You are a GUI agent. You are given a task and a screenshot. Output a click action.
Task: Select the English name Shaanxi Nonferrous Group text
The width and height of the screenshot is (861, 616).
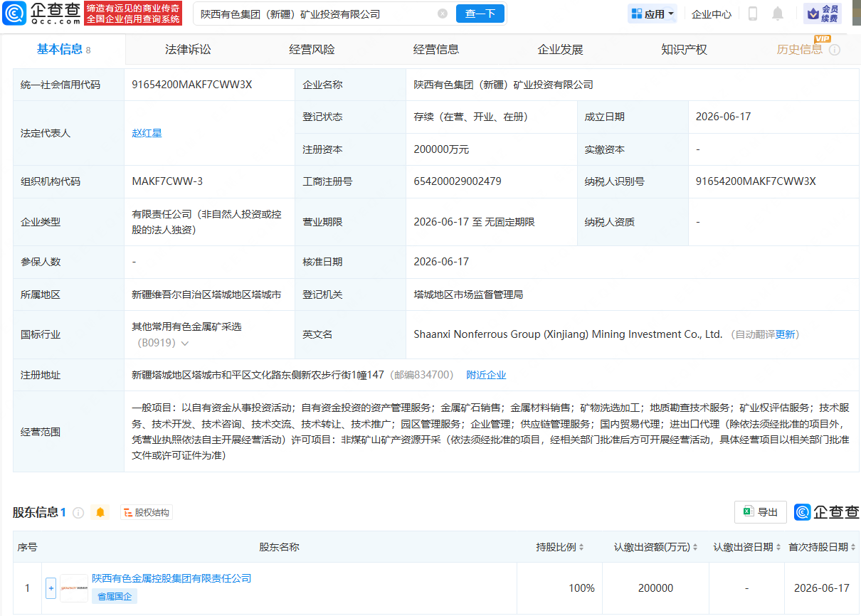[x=568, y=334]
